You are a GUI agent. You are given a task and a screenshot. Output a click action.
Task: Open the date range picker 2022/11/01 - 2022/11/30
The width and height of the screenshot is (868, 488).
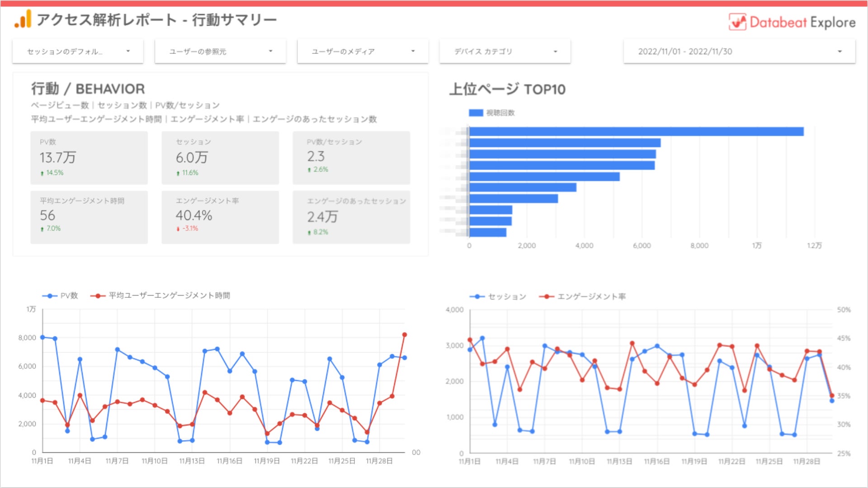(739, 52)
